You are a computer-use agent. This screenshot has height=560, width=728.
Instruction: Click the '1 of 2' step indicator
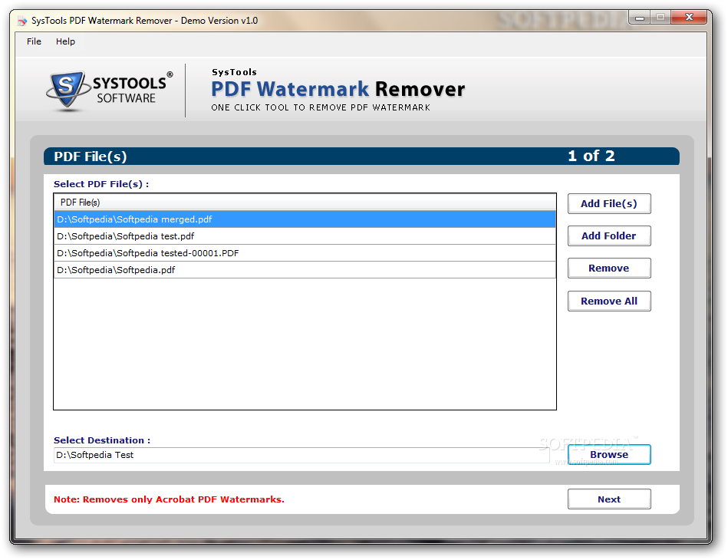point(591,156)
